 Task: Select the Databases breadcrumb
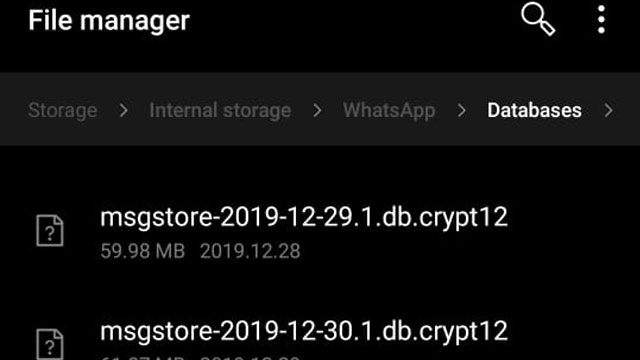534,110
